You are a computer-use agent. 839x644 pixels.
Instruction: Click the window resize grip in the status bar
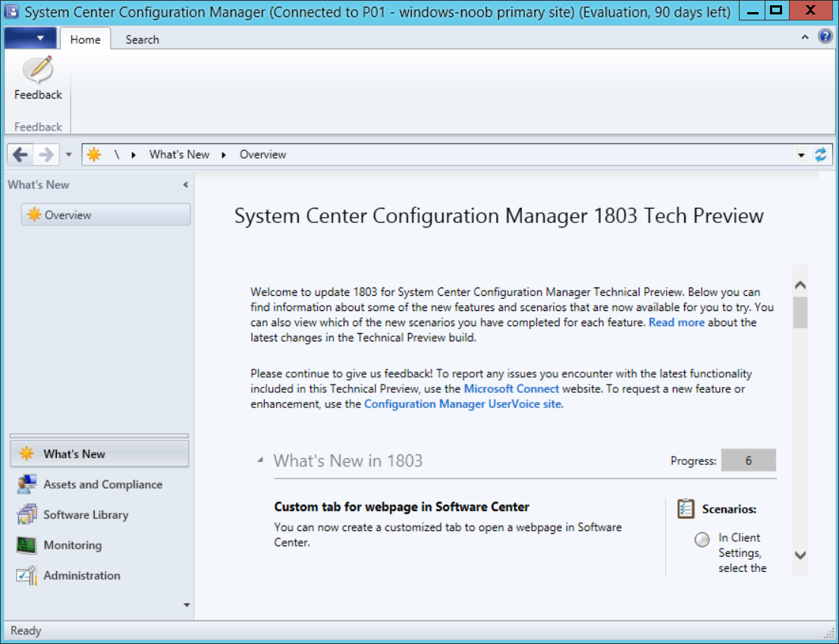pyautogui.click(x=829, y=633)
